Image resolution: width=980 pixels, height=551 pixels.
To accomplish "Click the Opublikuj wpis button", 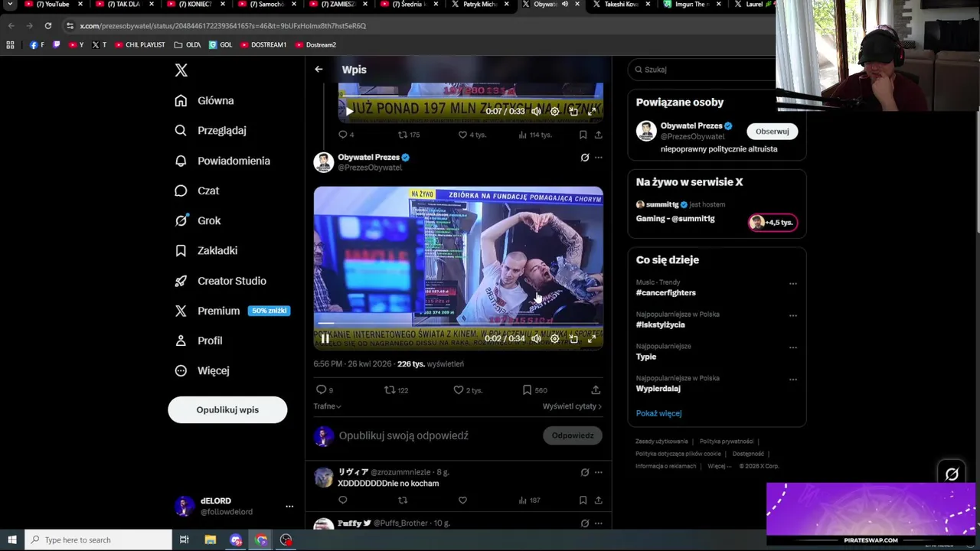I will coord(227,409).
